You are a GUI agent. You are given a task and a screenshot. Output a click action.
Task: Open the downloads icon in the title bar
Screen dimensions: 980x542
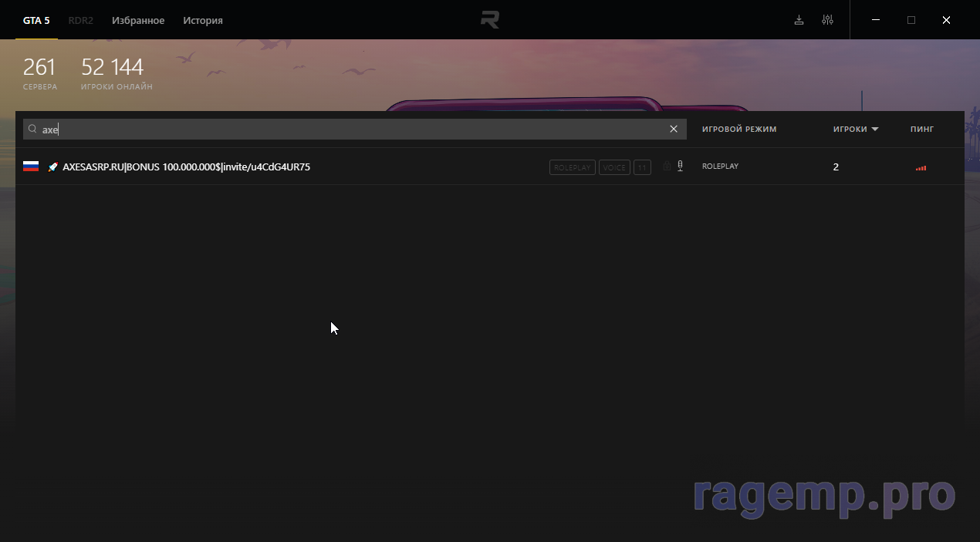point(799,19)
